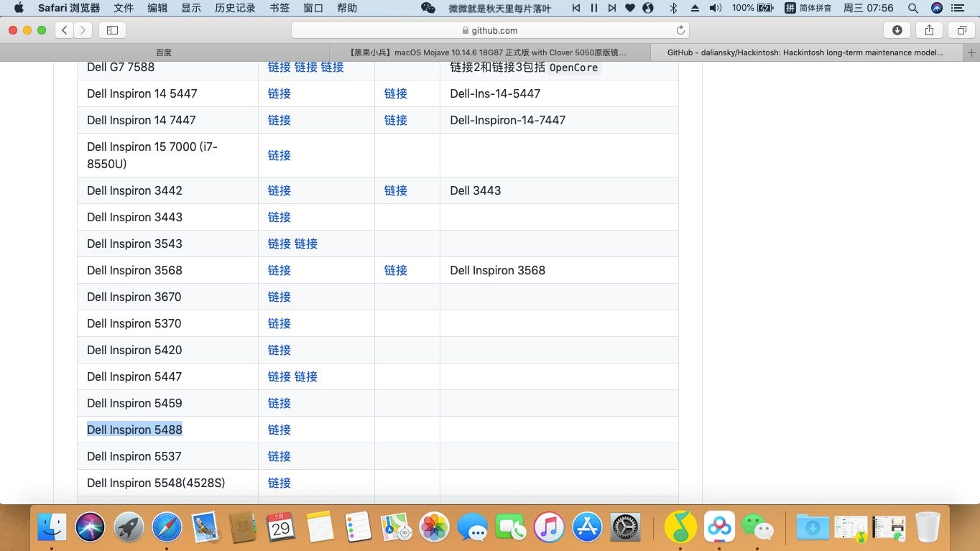Open the second 链接 for Dell Inspiron 5447
The width and height of the screenshot is (980, 551).
click(x=306, y=376)
